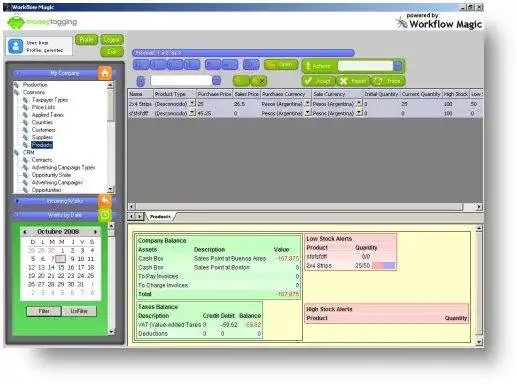Click the moneylogging piggy bank logo
517x384 pixels.
pyautogui.click(x=16, y=22)
